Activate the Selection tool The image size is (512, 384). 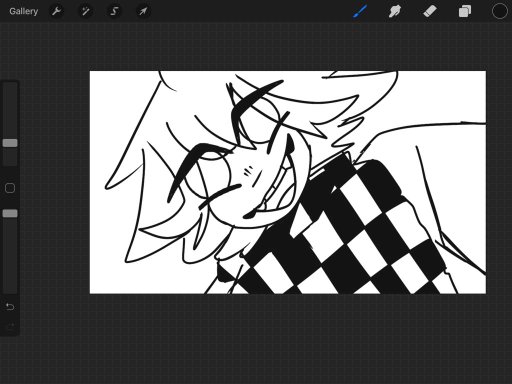point(114,11)
